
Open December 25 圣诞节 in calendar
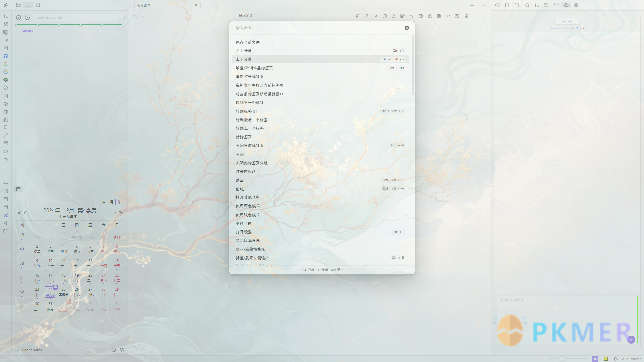pos(64,292)
